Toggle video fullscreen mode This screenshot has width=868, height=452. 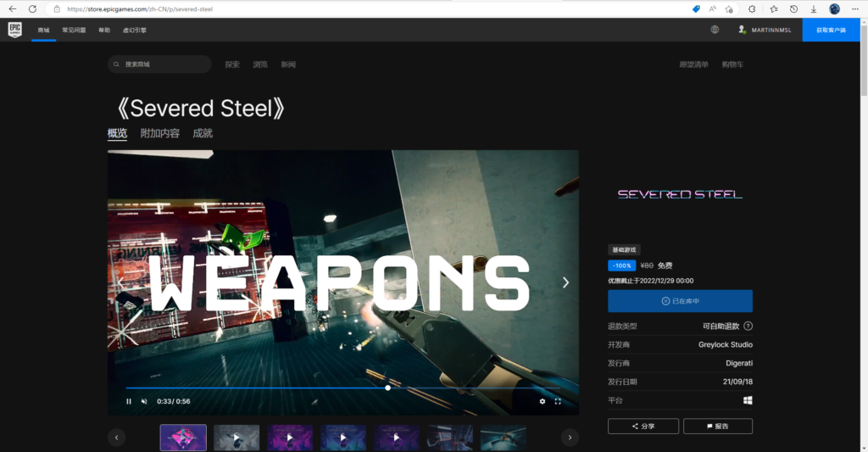[x=558, y=401]
